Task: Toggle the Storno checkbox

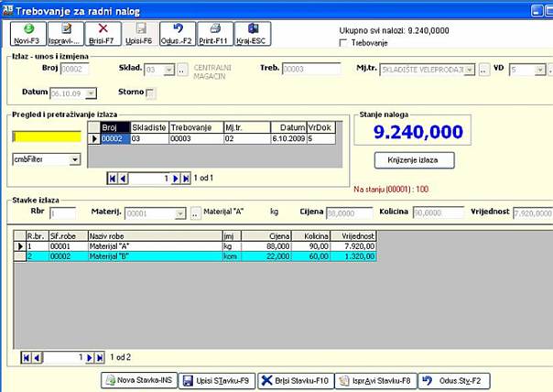Action: click(151, 93)
